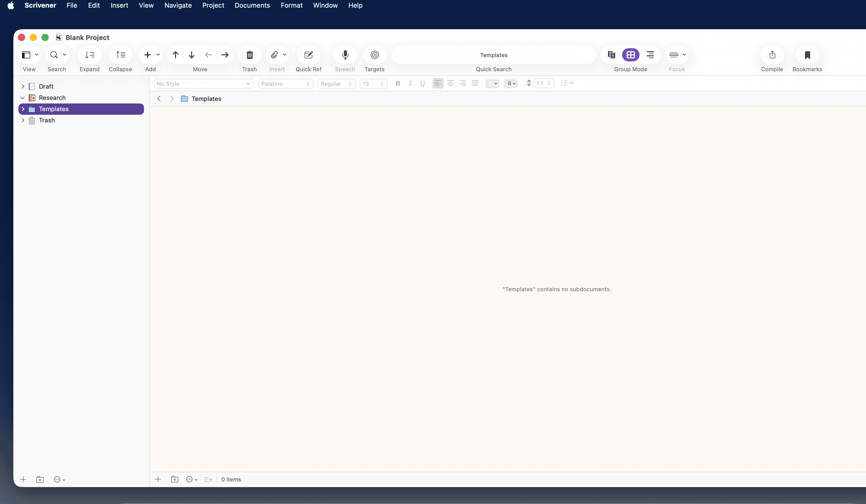Collapse the Research folder in binder
Screen dimensions: 866x504
point(23,98)
